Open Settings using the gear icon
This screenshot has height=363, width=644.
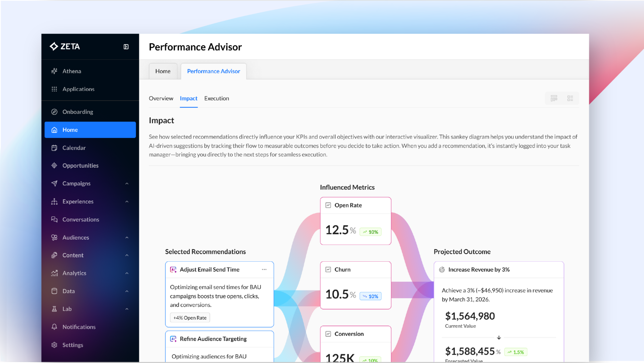[x=54, y=345]
